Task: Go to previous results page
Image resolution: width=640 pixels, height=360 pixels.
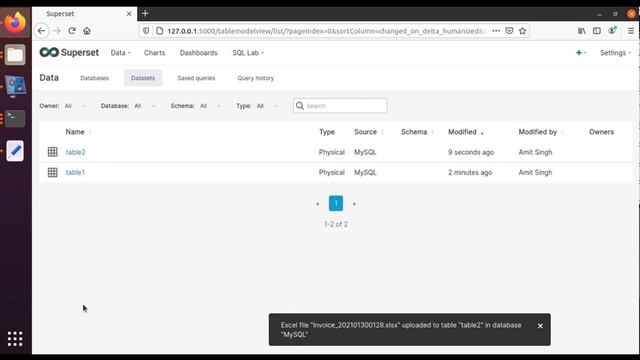Action: pos(318,204)
